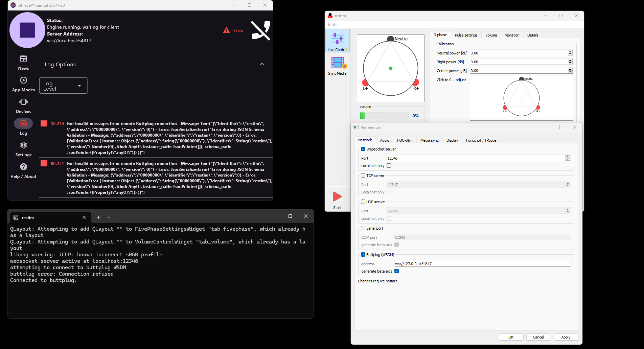Open Settings in Intiface sidebar
The image size is (644, 349).
tap(23, 149)
